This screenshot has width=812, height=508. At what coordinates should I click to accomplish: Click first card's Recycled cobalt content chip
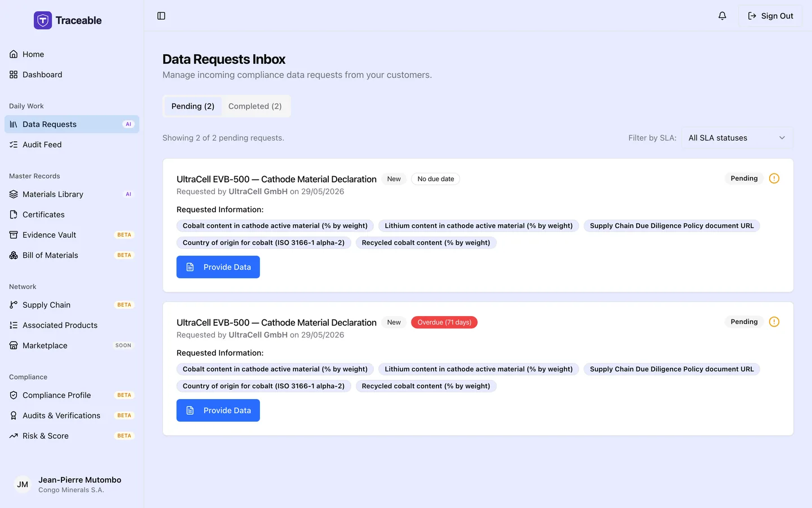tap(426, 243)
